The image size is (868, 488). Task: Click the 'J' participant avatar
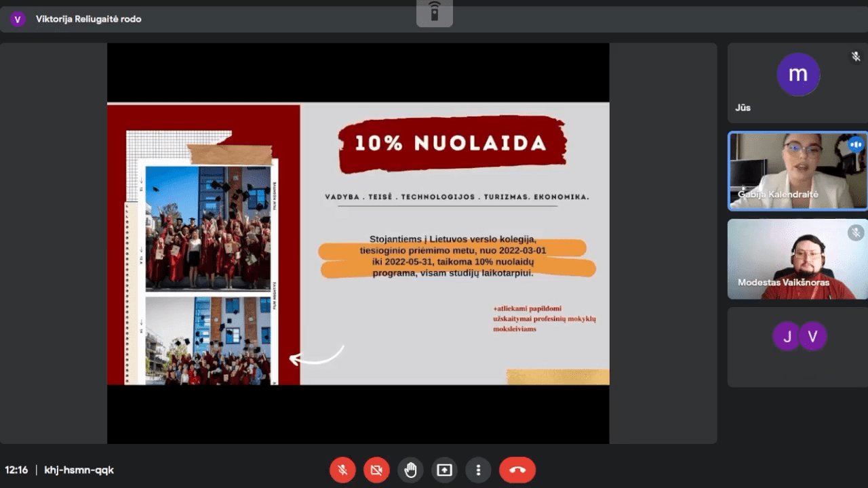tap(786, 336)
